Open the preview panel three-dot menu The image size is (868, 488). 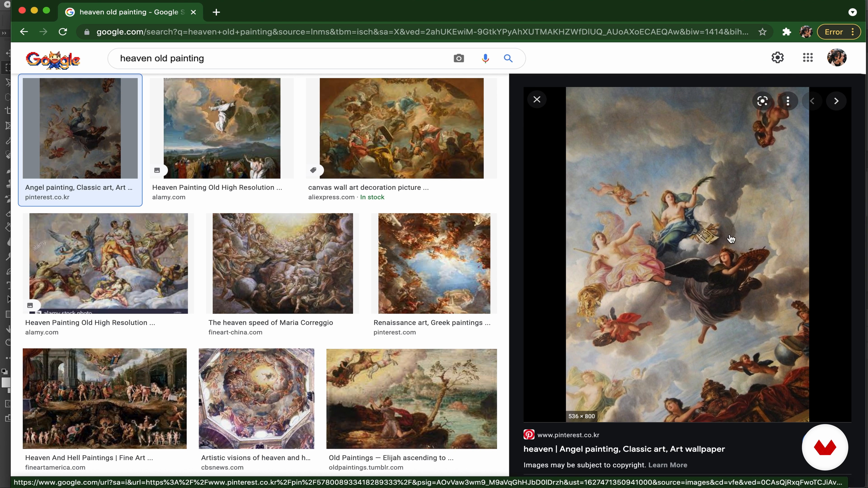click(x=788, y=101)
